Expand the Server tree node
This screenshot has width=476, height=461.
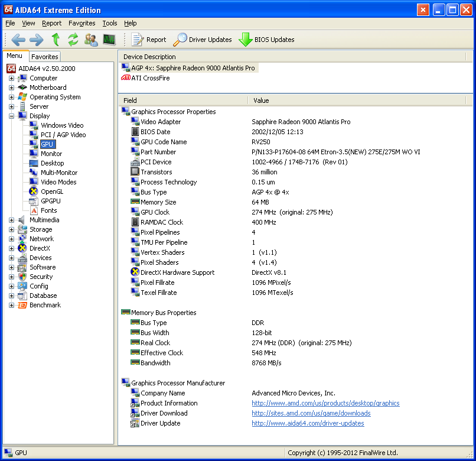[11, 106]
